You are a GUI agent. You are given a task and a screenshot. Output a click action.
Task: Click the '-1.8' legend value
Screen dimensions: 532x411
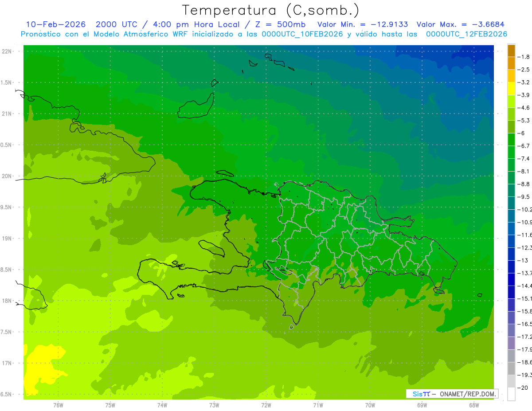tap(524, 57)
